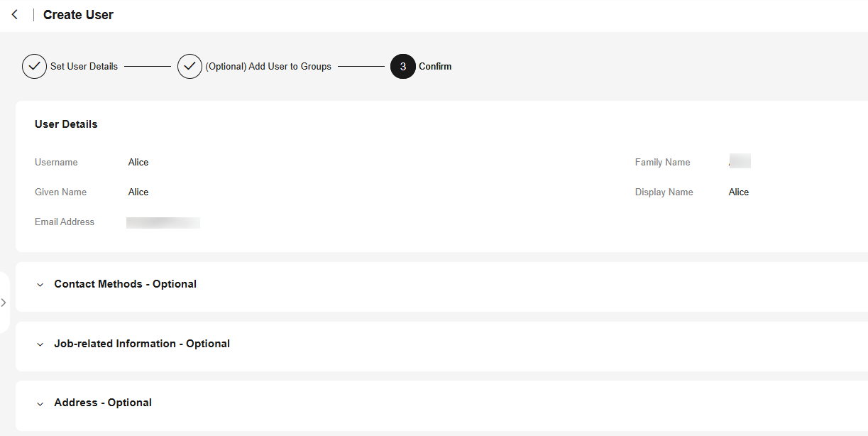Image resolution: width=868 pixels, height=436 pixels.
Task: Click the Create User page title
Action: (x=78, y=15)
